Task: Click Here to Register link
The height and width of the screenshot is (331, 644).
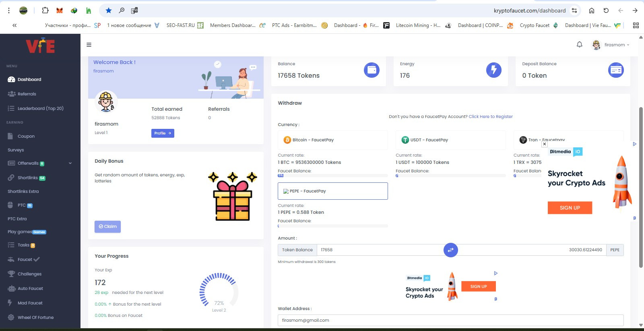Action: tap(491, 116)
